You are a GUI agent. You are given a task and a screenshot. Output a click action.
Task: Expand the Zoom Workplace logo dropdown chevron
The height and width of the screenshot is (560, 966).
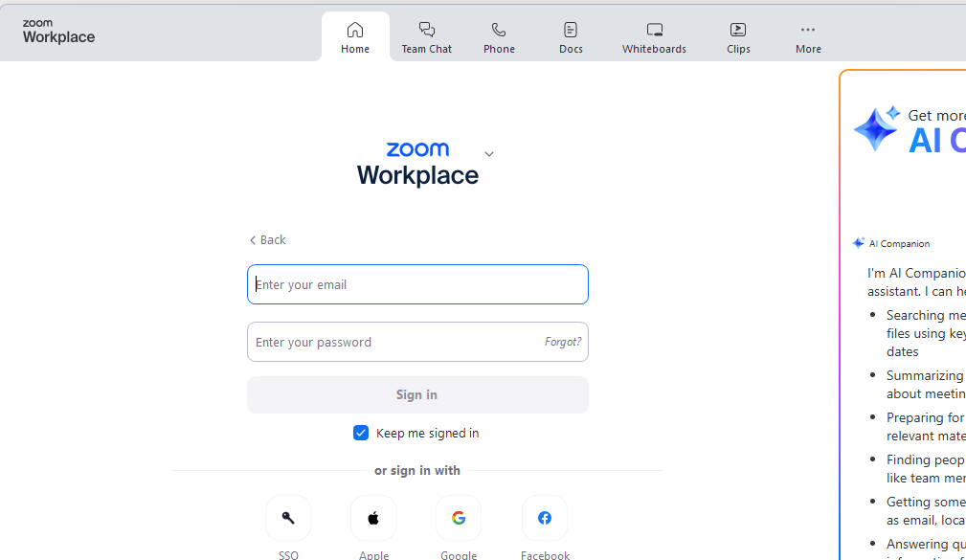(x=489, y=154)
